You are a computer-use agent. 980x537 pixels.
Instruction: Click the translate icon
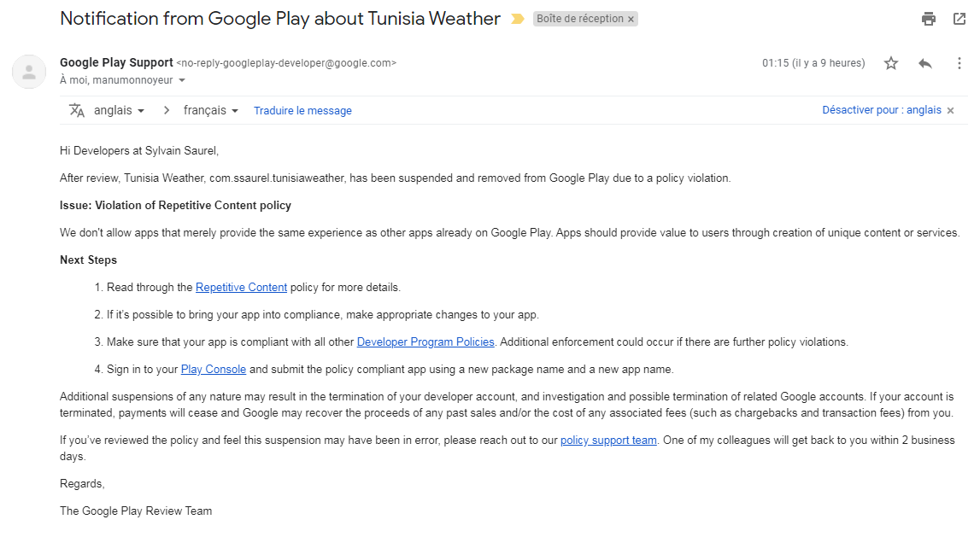[x=77, y=110]
